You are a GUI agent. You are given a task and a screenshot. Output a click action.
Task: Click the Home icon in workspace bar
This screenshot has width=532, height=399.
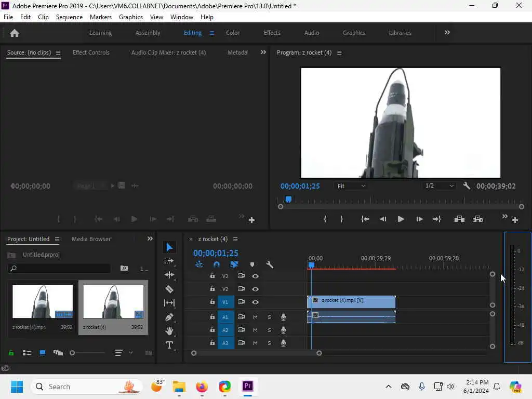pyautogui.click(x=15, y=33)
